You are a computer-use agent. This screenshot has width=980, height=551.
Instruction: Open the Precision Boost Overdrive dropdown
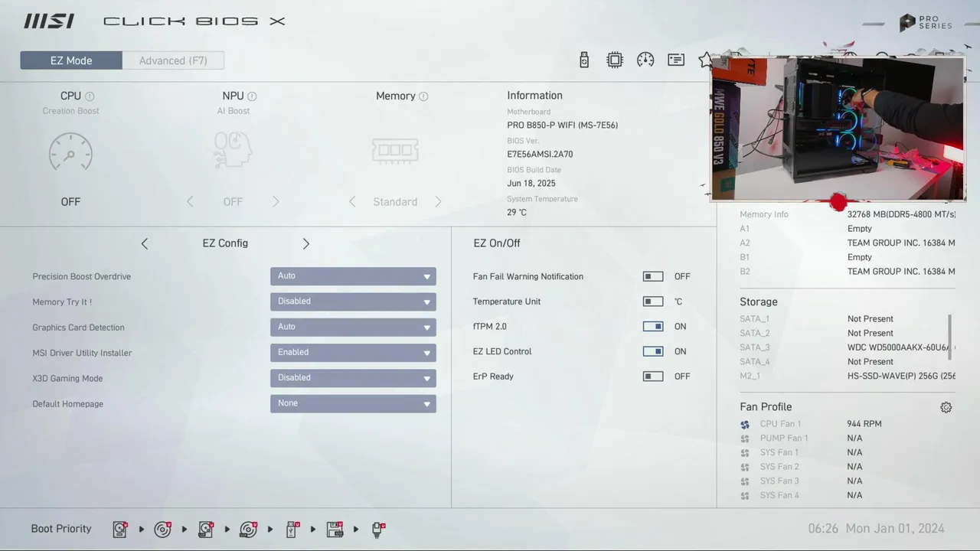[x=353, y=276]
